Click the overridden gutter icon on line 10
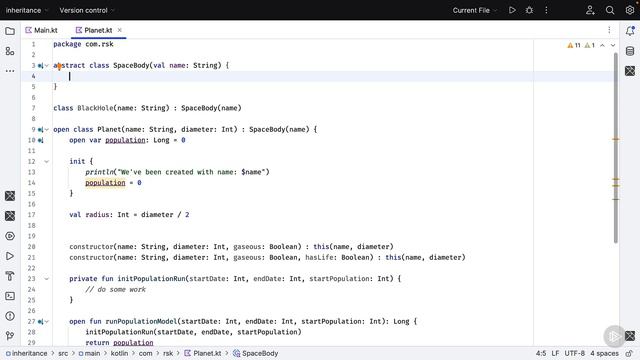This screenshot has height=360, width=640. (40, 140)
